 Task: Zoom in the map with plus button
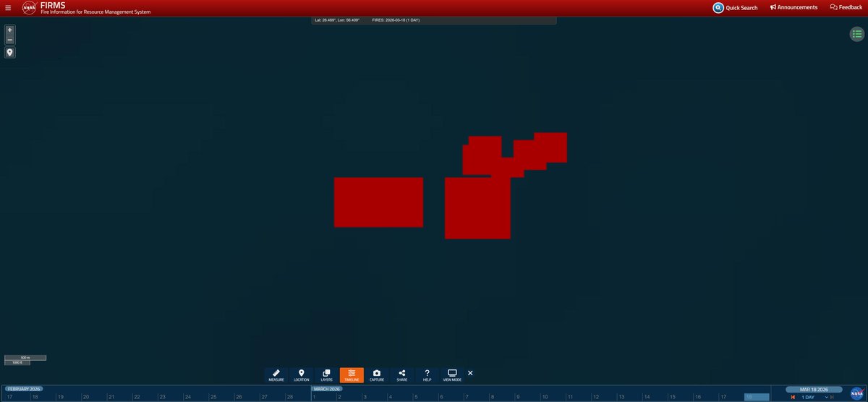(x=9, y=30)
